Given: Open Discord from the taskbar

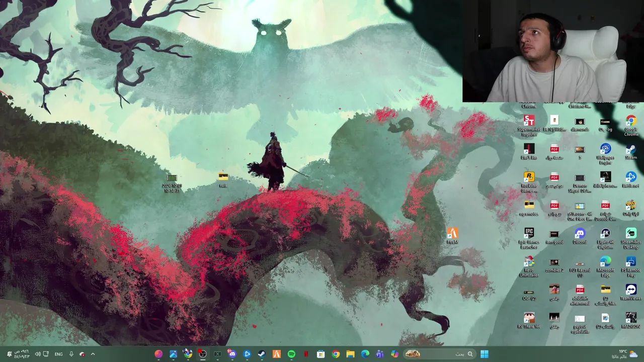Looking at the screenshot, I should pos(232,354).
